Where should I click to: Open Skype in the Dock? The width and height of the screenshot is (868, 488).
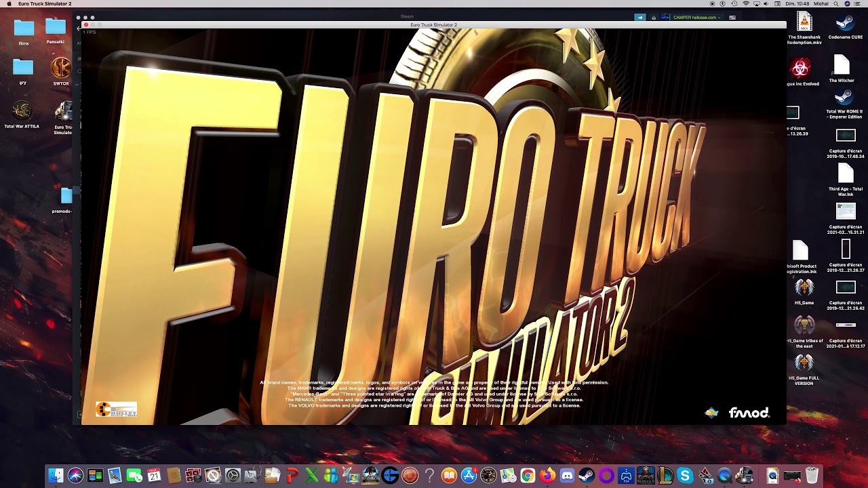[685, 476]
